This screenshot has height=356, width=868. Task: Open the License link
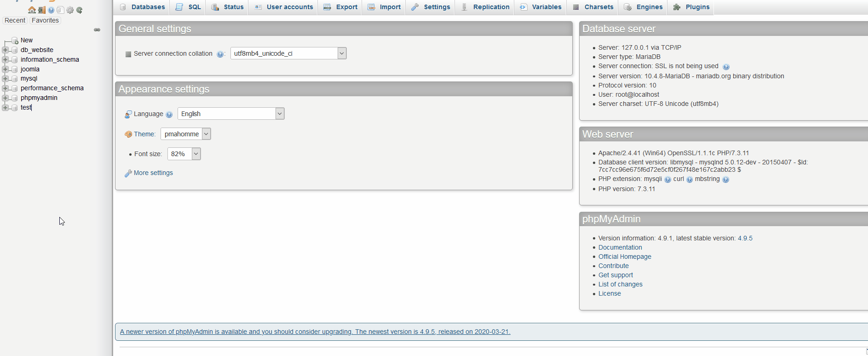click(609, 293)
